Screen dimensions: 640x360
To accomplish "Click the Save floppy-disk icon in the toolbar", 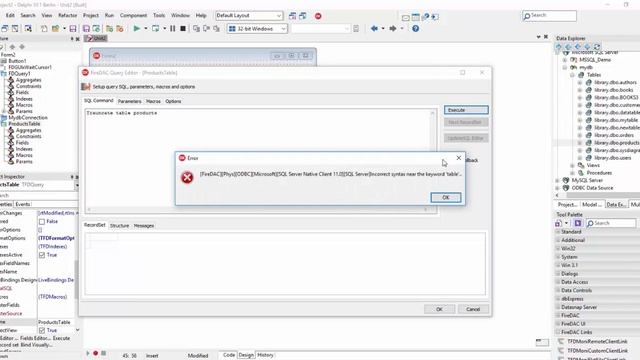I will [73, 29].
